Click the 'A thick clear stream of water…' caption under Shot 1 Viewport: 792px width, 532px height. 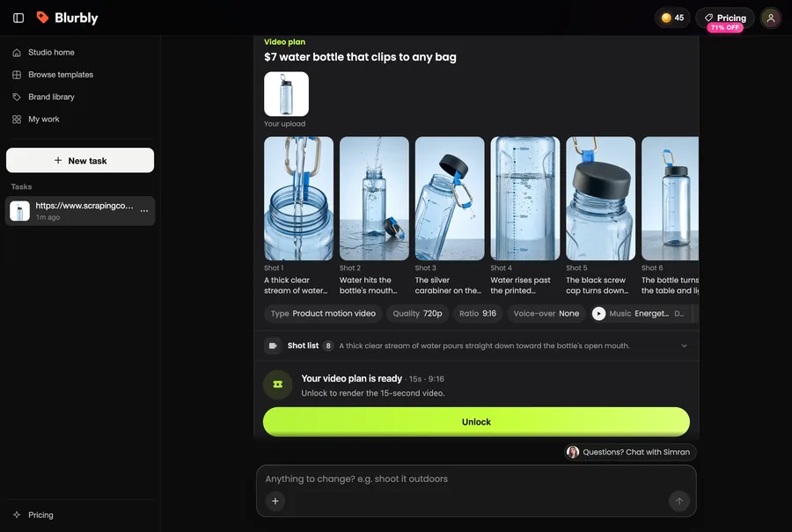coord(296,285)
